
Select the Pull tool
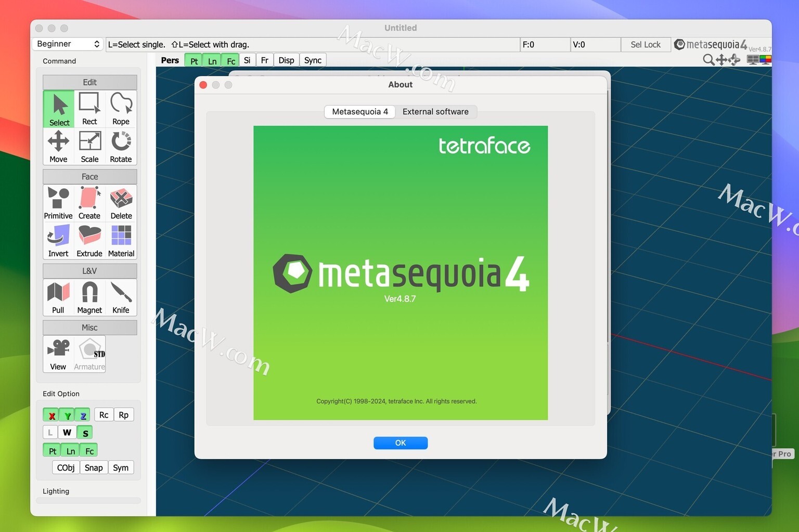point(58,297)
